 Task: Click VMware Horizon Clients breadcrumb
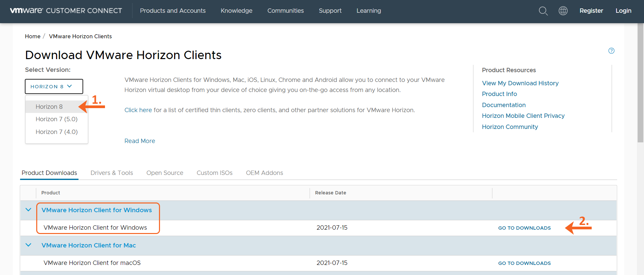(80, 36)
